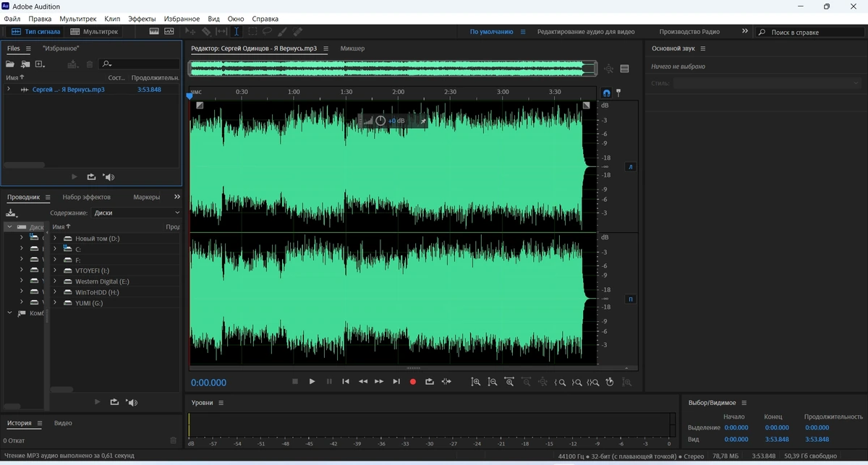868x465 pixels.
Task: Click the Fast Forward transport button
Action: (379, 381)
